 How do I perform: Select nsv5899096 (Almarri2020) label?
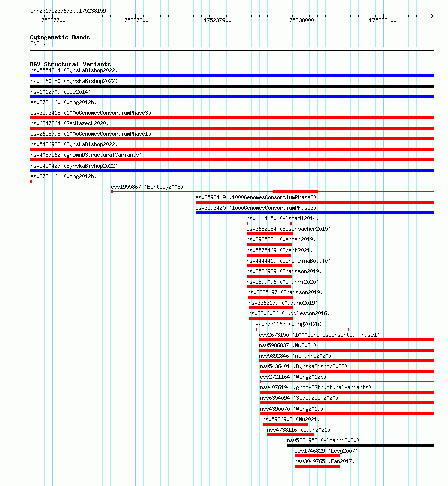[x=282, y=282]
